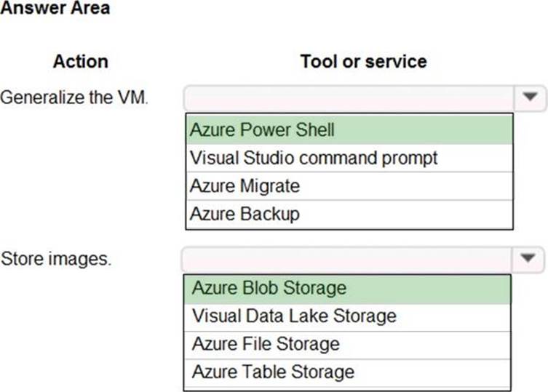The height and width of the screenshot is (392, 548).
Task: Choose the last option in the Store images list
Action: [x=348, y=372]
